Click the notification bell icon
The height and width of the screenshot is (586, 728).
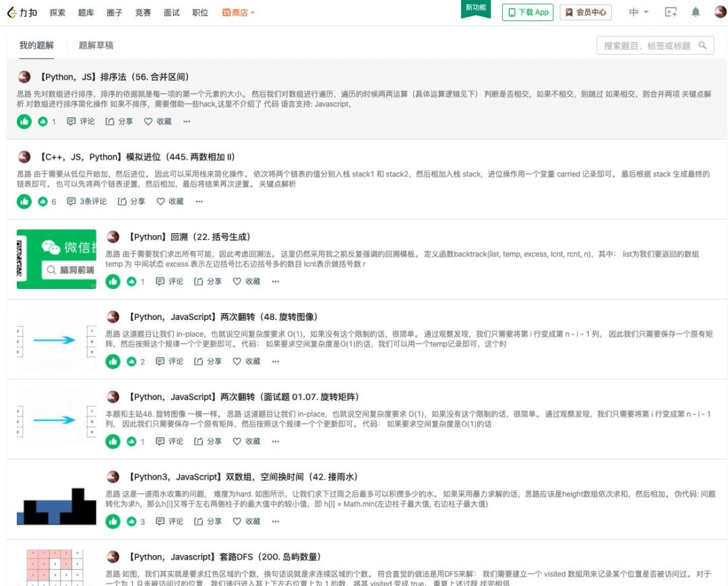pyautogui.click(x=695, y=12)
